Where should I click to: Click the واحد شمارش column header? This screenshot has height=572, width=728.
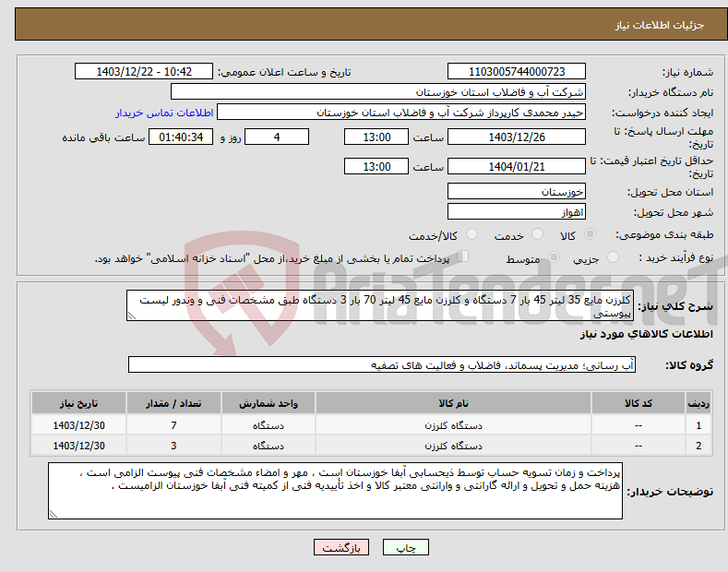tap(269, 403)
